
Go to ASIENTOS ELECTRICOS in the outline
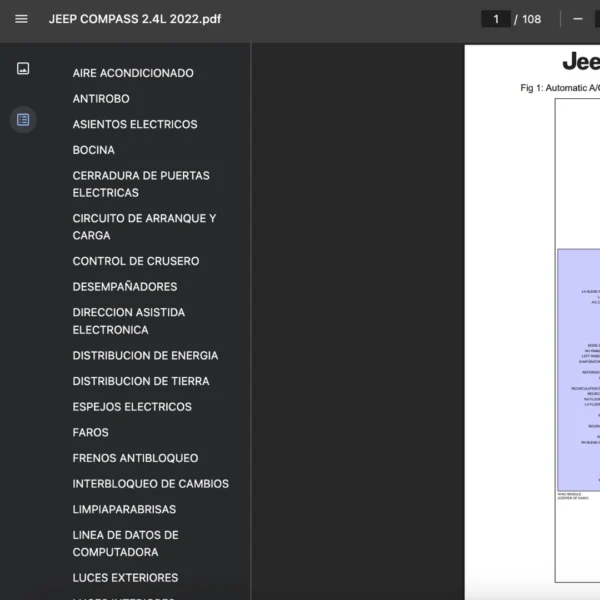[x=135, y=124]
